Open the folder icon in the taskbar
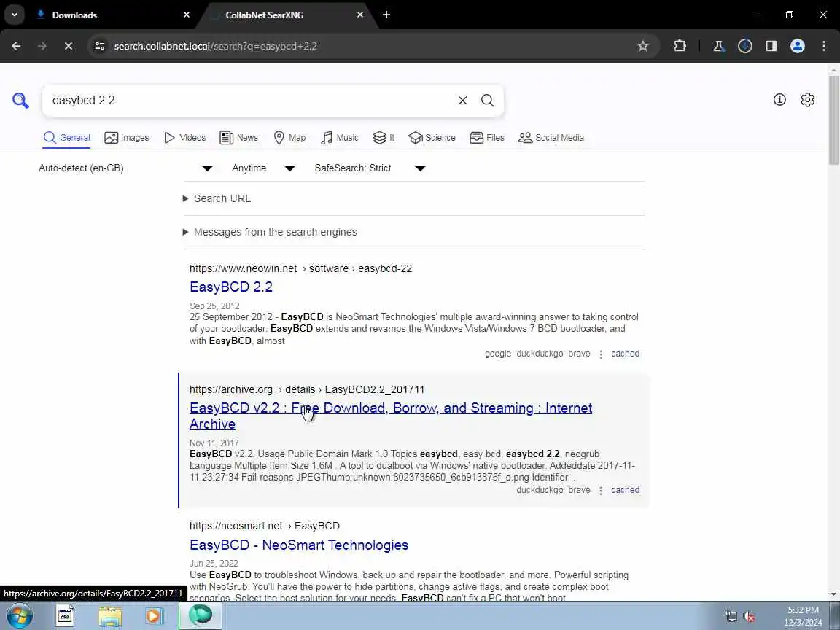 click(x=110, y=616)
